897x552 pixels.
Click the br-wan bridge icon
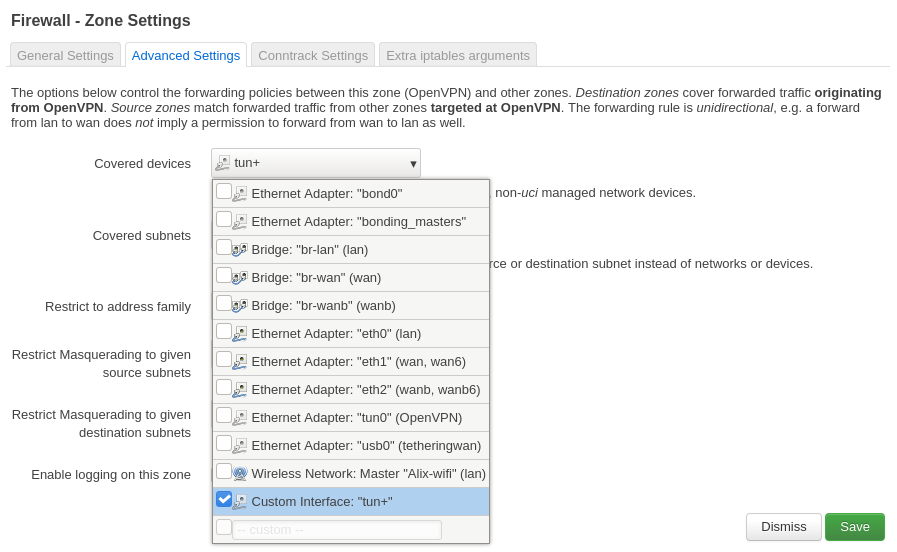click(240, 278)
